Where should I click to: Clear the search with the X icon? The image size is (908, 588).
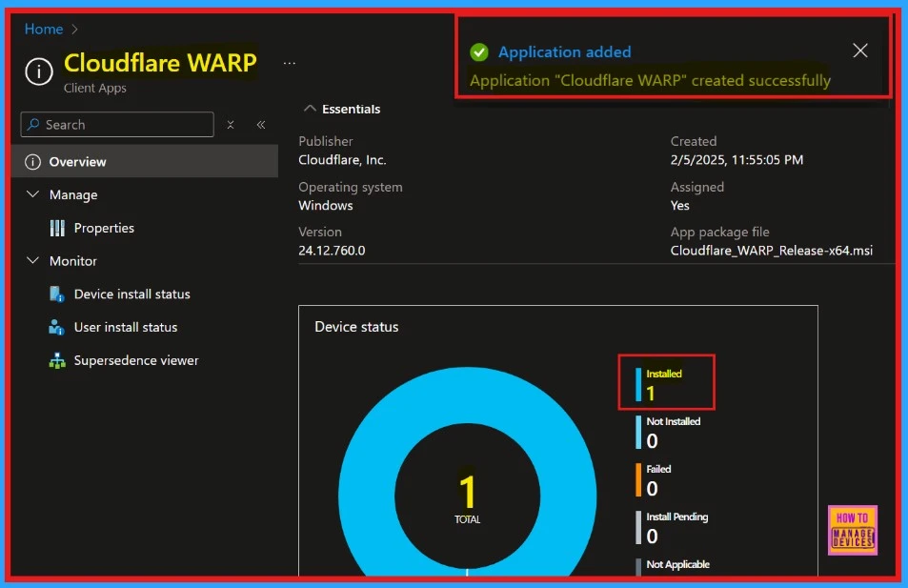coord(230,125)
